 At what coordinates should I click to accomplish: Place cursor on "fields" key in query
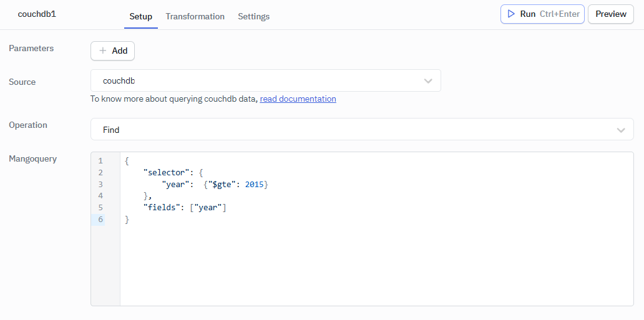[x=162, y=208]
